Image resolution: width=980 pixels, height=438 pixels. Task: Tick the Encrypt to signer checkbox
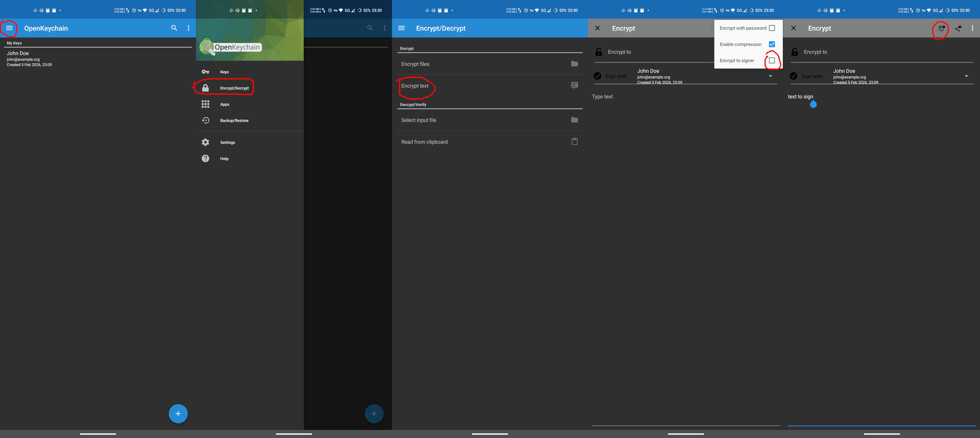coord(772,60)
